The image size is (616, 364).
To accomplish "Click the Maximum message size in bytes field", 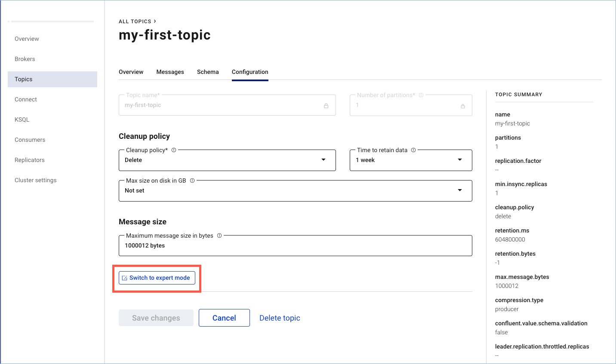I will tap(296, 246).
